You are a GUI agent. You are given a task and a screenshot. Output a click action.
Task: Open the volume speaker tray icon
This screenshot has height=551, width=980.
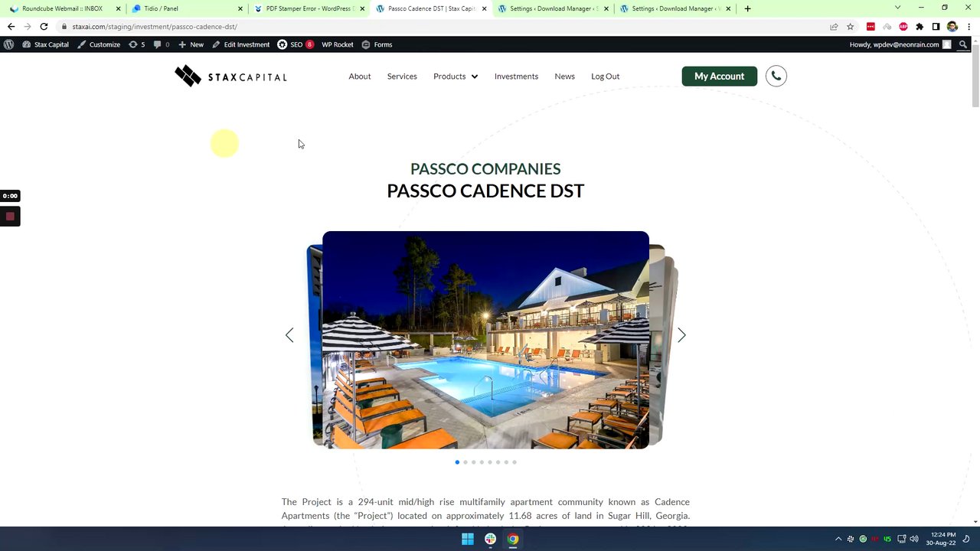[x=914, y=539]
